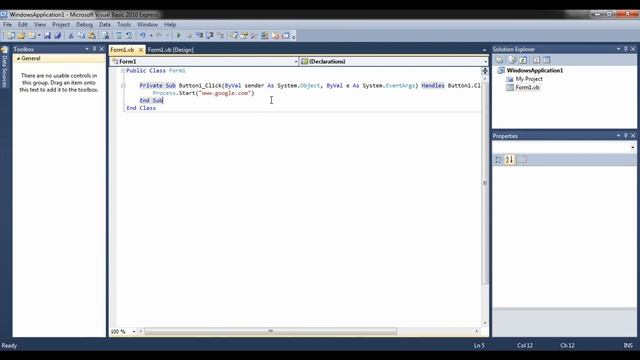Switch to Form1.vb [Design] tab
The height and width of the screenshot is (360, 640).
(x=171, y=50)
